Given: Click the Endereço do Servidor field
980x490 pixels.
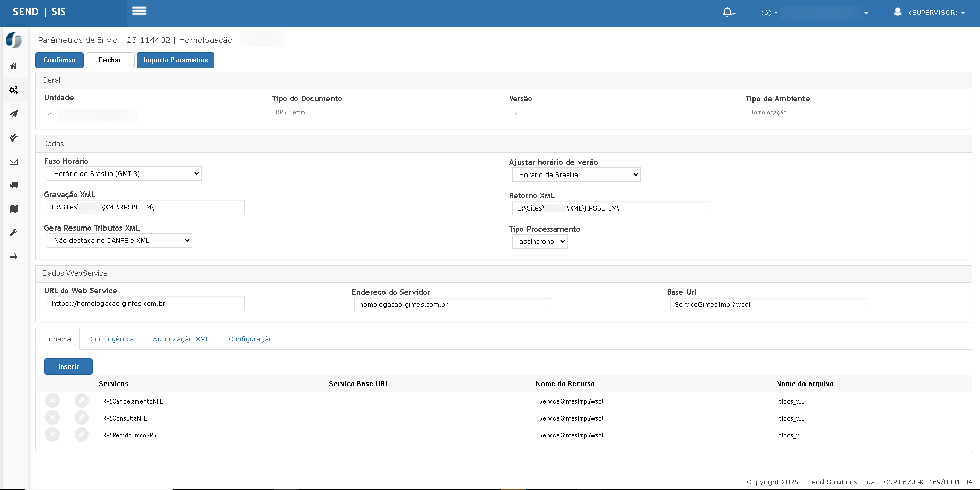Looking at the screenshot, I should [x=453, y=304].
